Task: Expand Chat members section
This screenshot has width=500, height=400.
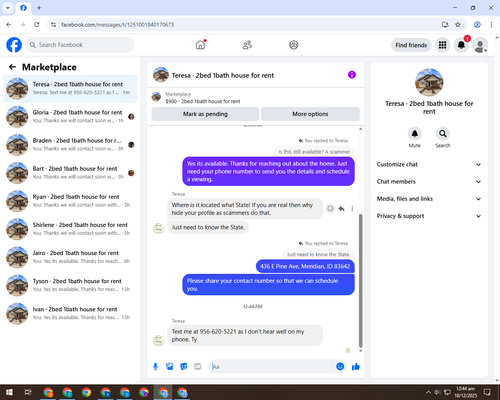Action: (429, 182)
